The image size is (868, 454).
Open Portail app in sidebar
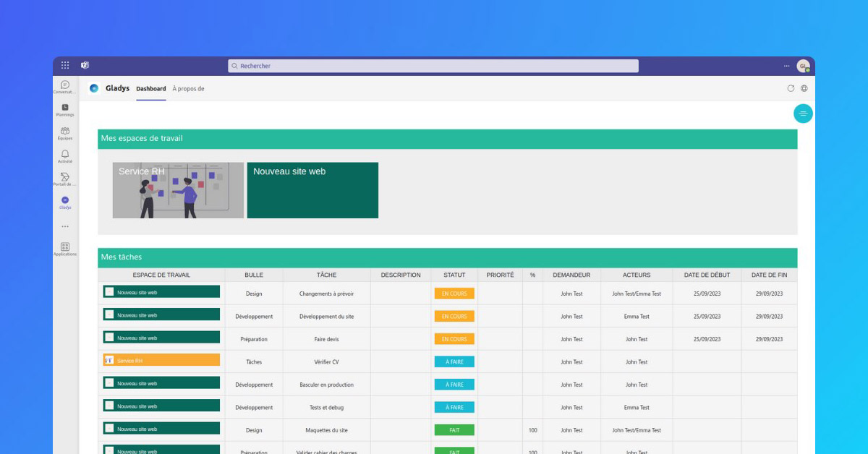point(65,179)
